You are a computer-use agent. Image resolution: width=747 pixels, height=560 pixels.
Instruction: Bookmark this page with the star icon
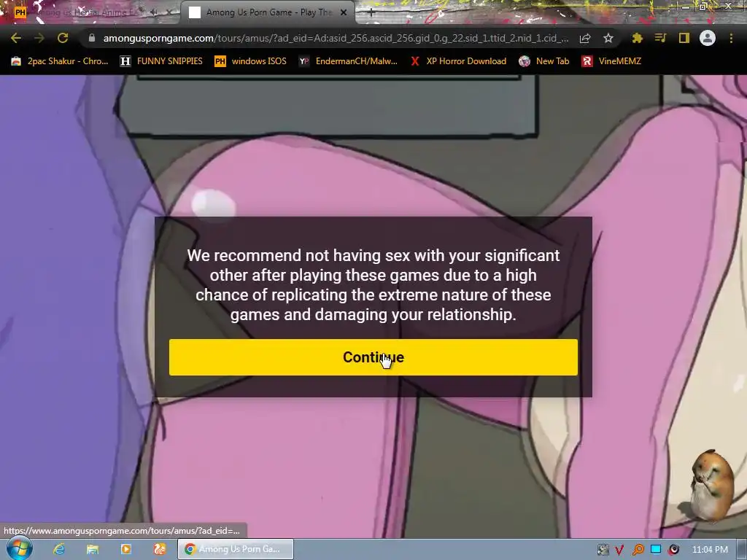click(x=608, y=38)
